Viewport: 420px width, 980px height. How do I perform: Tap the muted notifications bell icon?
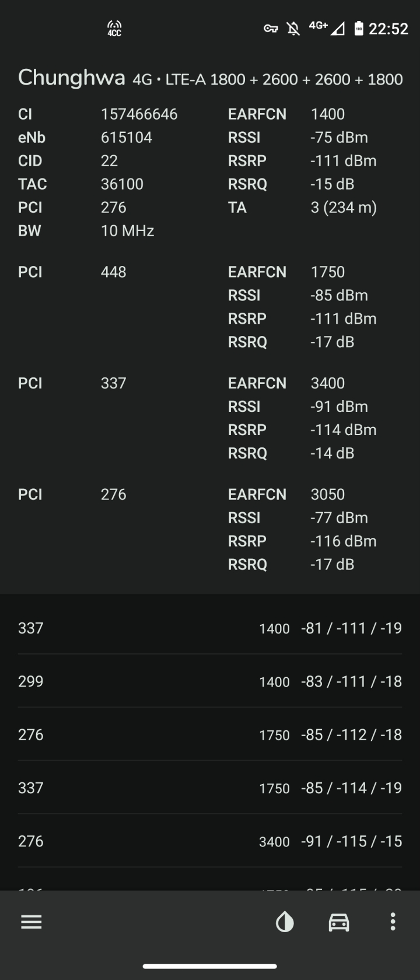293,29
